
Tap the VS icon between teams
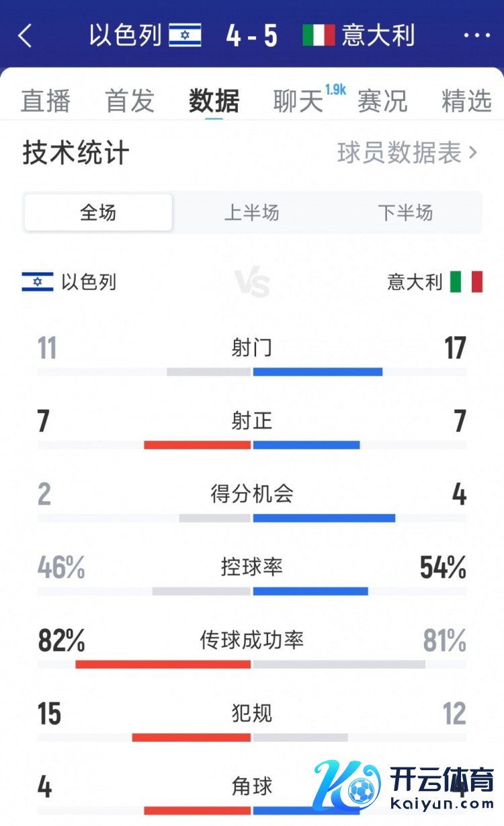tap(252, 283)
